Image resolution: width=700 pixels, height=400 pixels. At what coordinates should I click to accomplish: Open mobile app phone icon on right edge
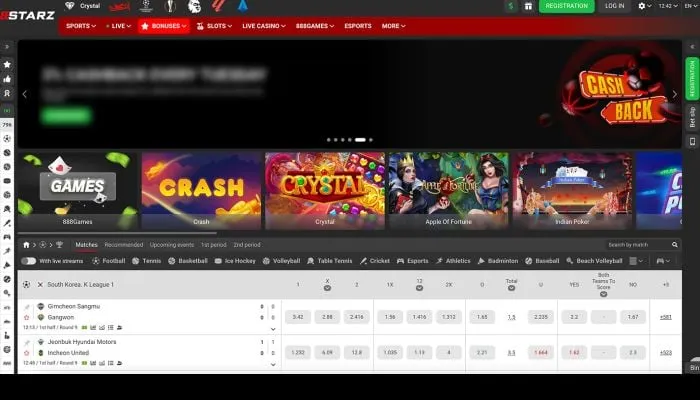[692, 142]
